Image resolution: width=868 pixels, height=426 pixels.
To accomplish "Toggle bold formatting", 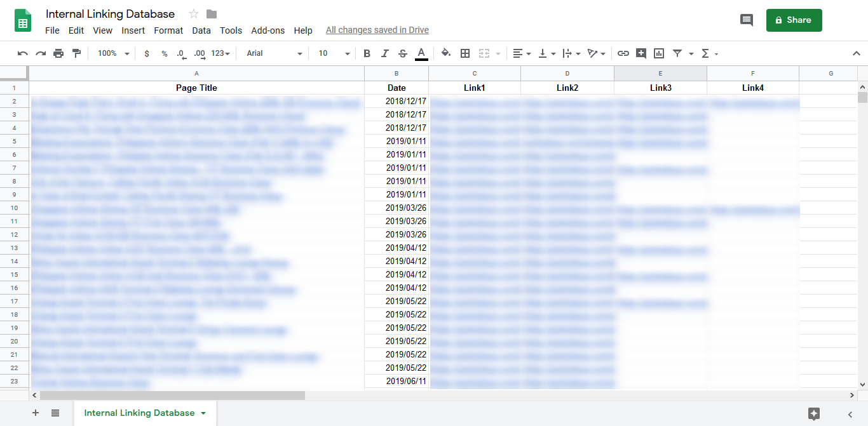I will [x=367, y=53].
